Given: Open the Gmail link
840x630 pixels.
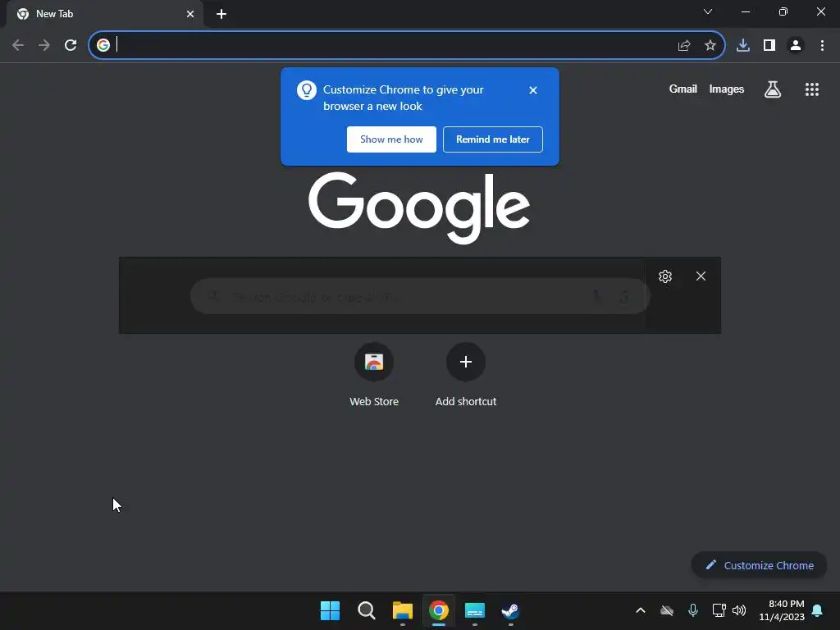Looking at the screenshot, I should coord(683,89).
